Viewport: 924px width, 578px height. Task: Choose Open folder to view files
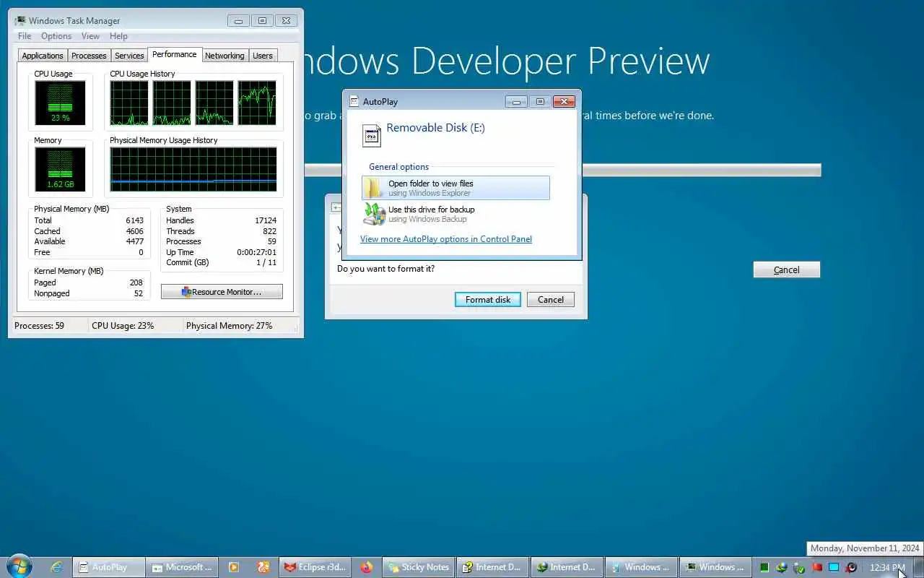(x=456, y=188)
